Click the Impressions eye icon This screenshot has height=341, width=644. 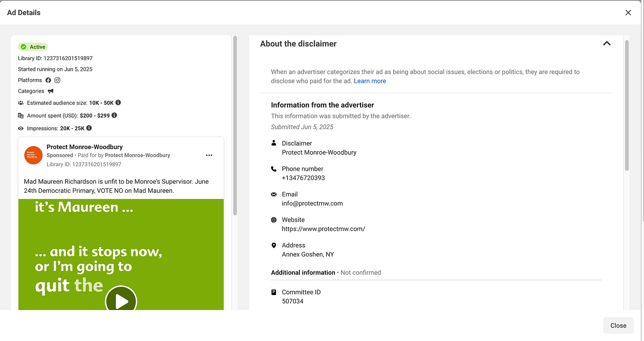coord(21,128)
